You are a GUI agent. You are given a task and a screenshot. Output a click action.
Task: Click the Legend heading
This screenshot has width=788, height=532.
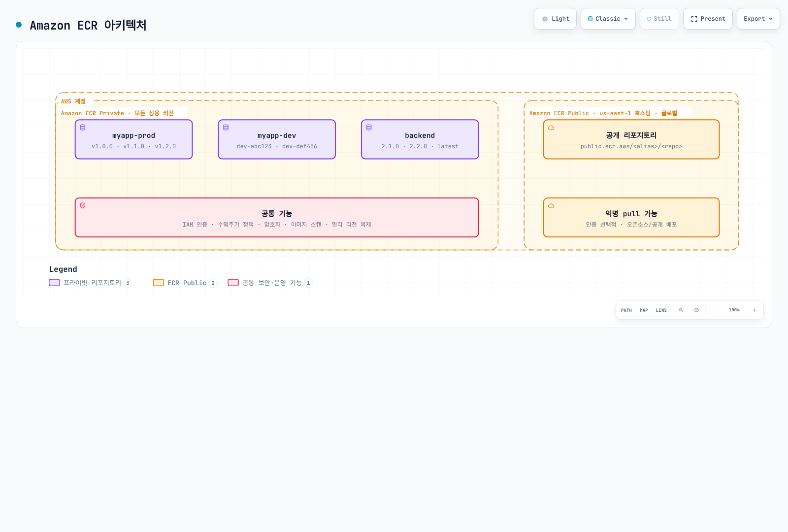coord(63,269)
